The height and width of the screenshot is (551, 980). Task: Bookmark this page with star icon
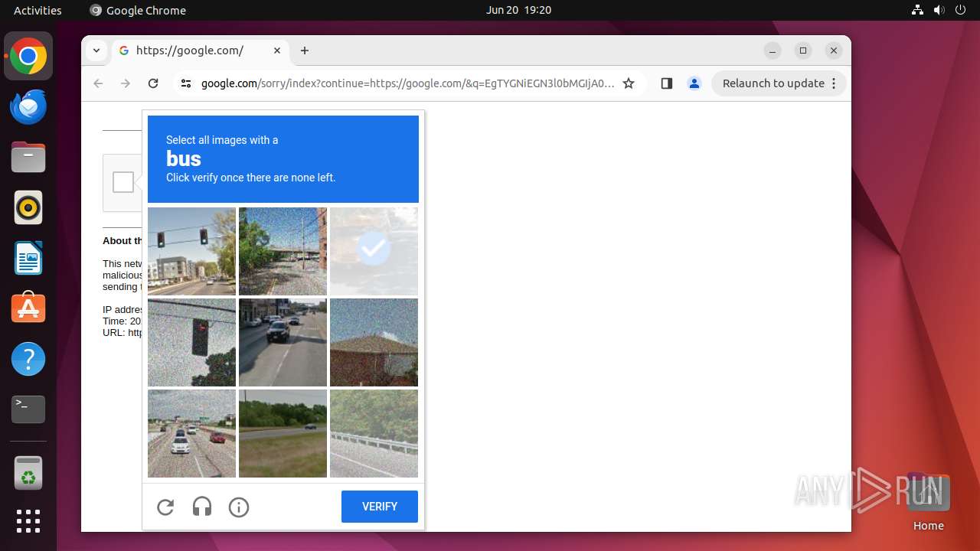coord(629,83)
